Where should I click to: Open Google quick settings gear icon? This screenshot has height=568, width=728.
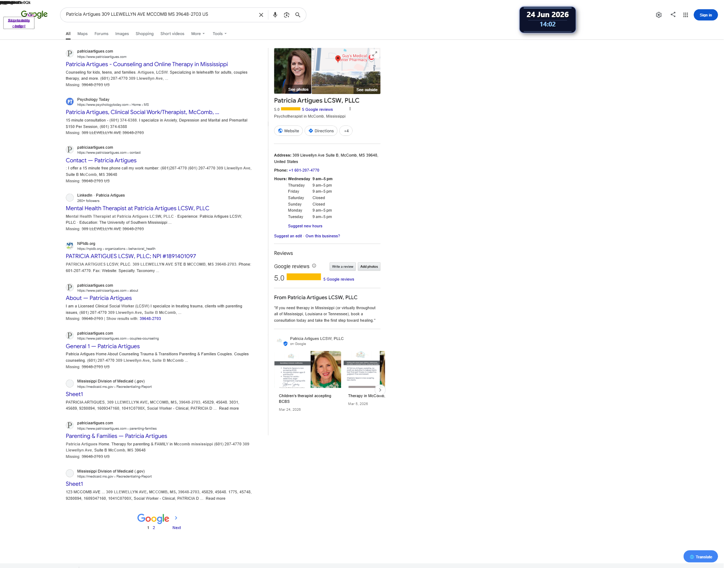(x=659, y=15)
